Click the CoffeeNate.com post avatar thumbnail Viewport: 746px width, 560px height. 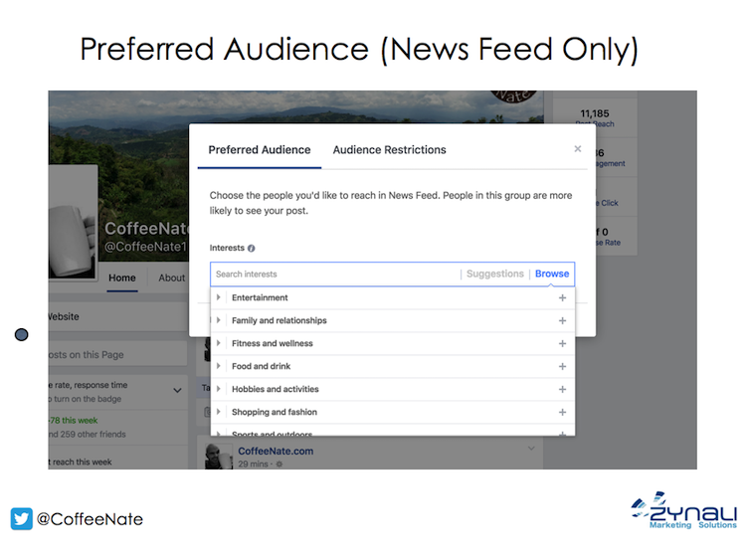(219, 457)
